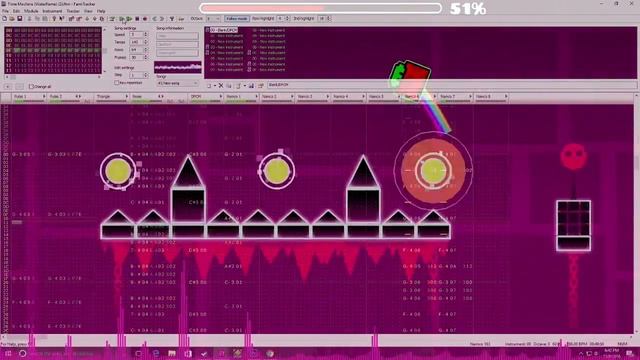640x360 pixels.
Task: Open the Songs dropdown list
Action: click(178, 83)
